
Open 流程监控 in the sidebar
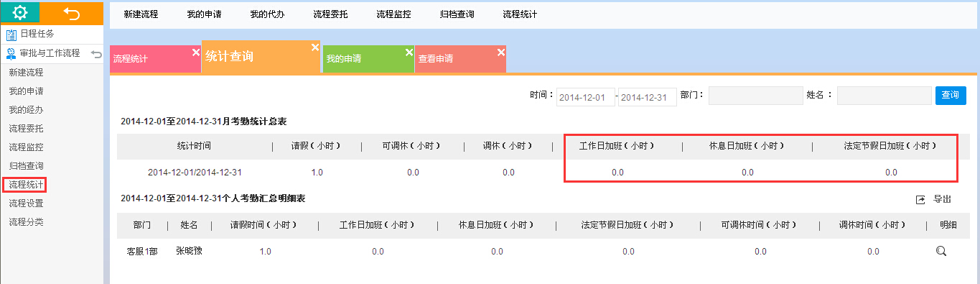pos(26,147)
